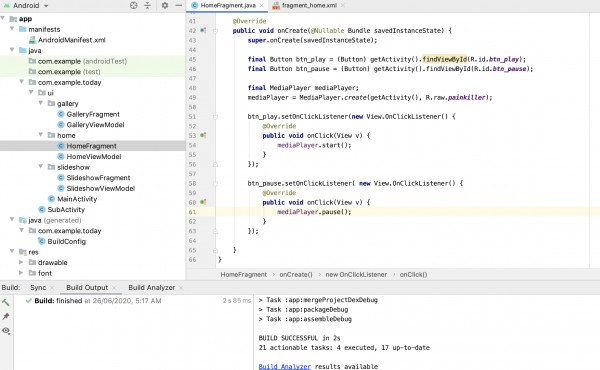Open GalleryViewModel class

(95, 125)
